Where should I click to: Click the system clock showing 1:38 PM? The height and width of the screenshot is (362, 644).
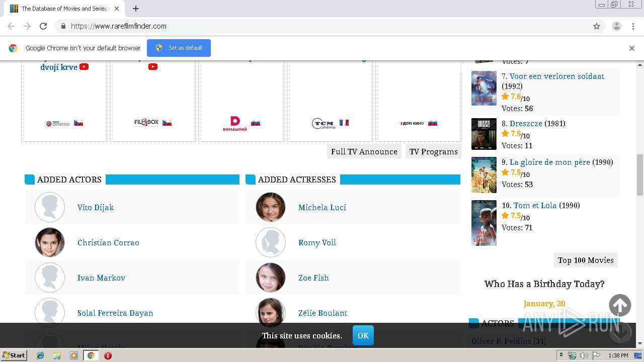(x=618, y=355)
